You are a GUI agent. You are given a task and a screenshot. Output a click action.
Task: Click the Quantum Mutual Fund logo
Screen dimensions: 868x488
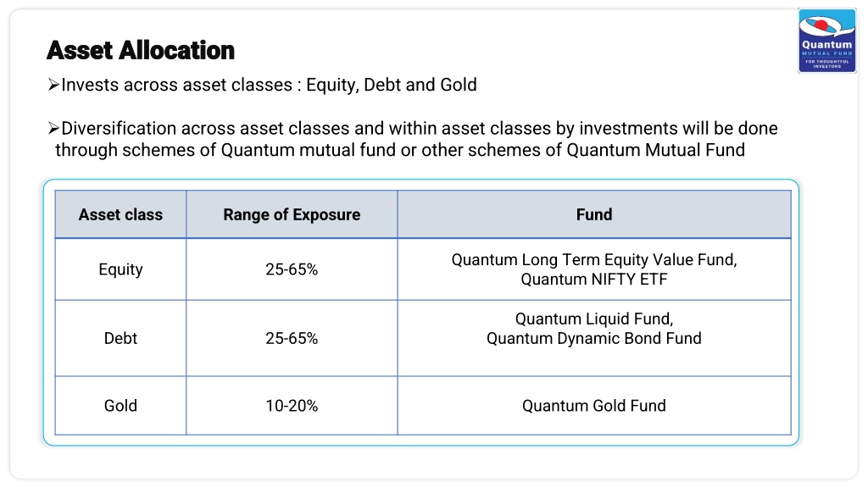coord(827,41)
